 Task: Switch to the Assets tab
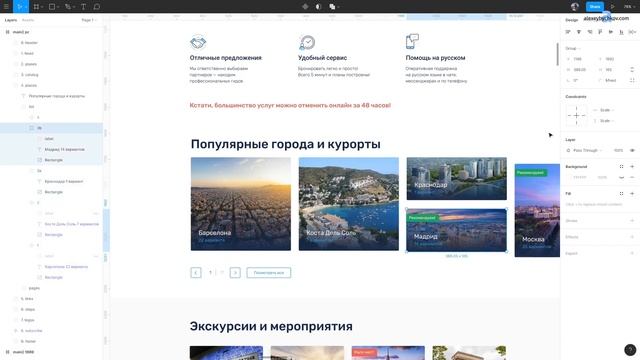pyautogui.click(x=28, y=20)
